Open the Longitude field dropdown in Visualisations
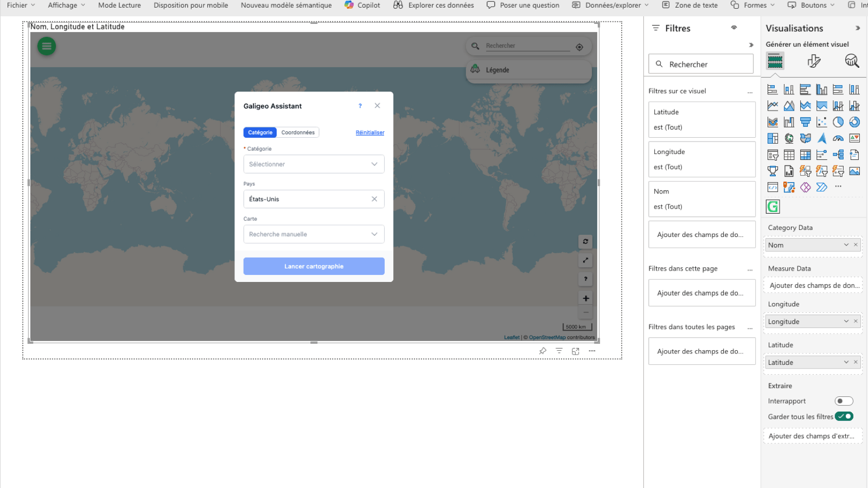The width and height of the screenshot is (868, 488). click(x=846, y=321)
